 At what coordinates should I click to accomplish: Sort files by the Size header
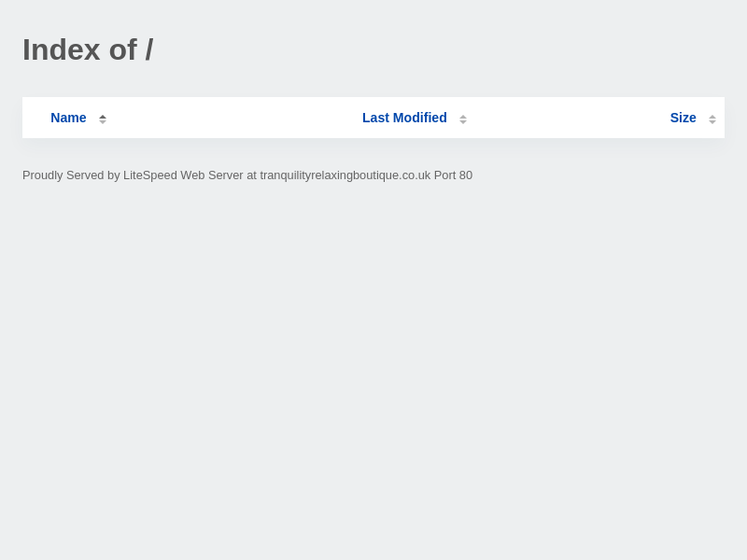[x=683, y=118]
